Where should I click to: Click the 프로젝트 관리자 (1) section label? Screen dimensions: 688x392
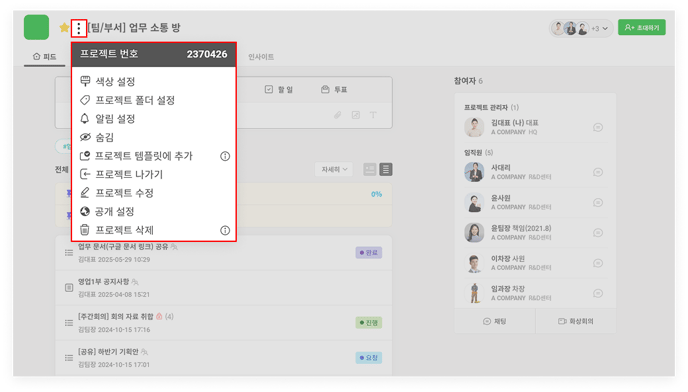pyautogui.click(x=491, y=107)
